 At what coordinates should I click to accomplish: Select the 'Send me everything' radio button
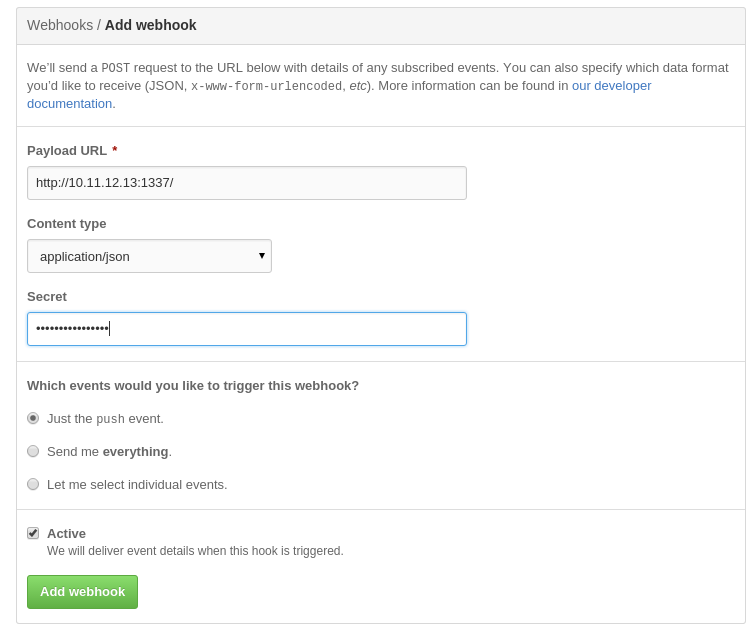(33, 451)
